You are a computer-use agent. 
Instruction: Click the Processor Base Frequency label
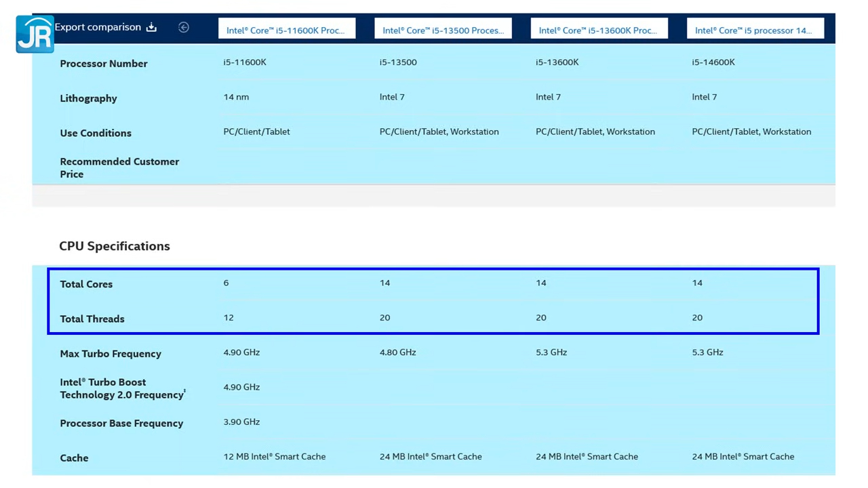tap(121, 423)
